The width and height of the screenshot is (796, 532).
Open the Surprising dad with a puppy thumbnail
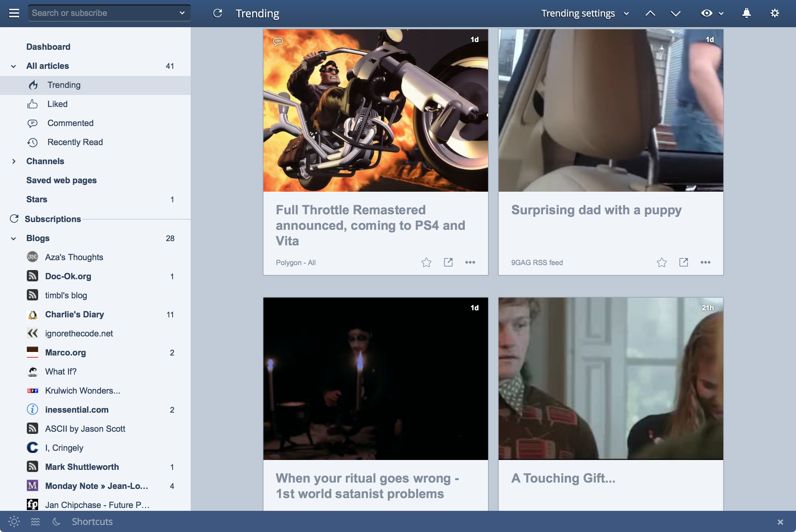[611, 110]
